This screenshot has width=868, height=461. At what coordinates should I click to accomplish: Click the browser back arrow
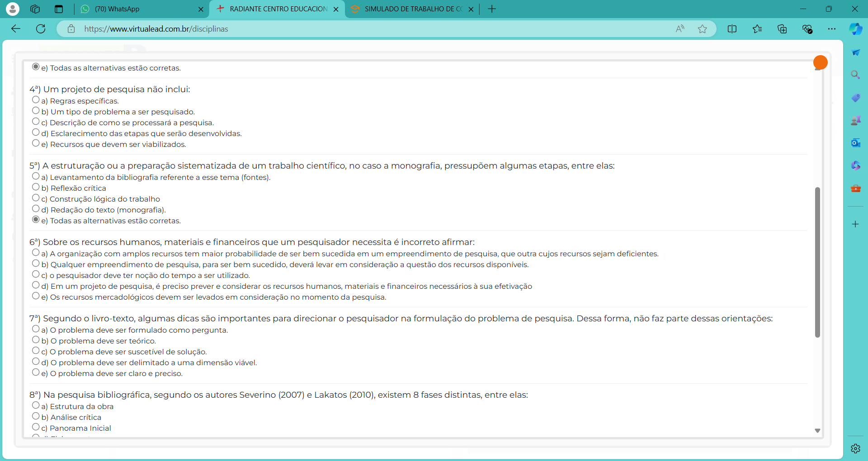[x=16, y=29]
